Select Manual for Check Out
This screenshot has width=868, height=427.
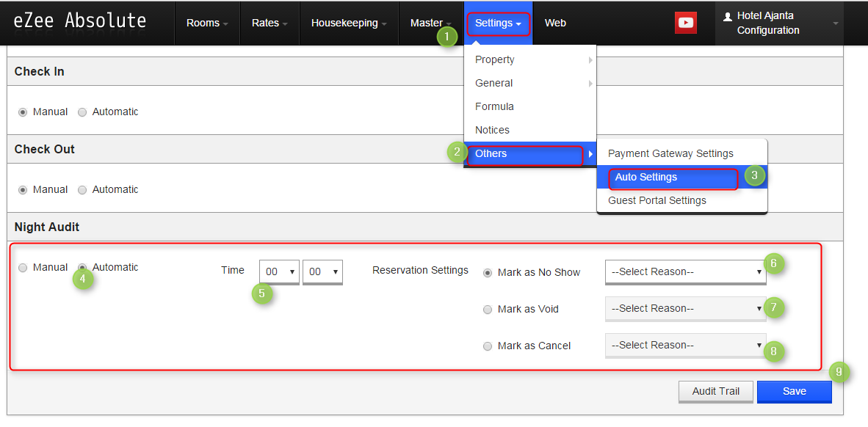coord(23,190)
